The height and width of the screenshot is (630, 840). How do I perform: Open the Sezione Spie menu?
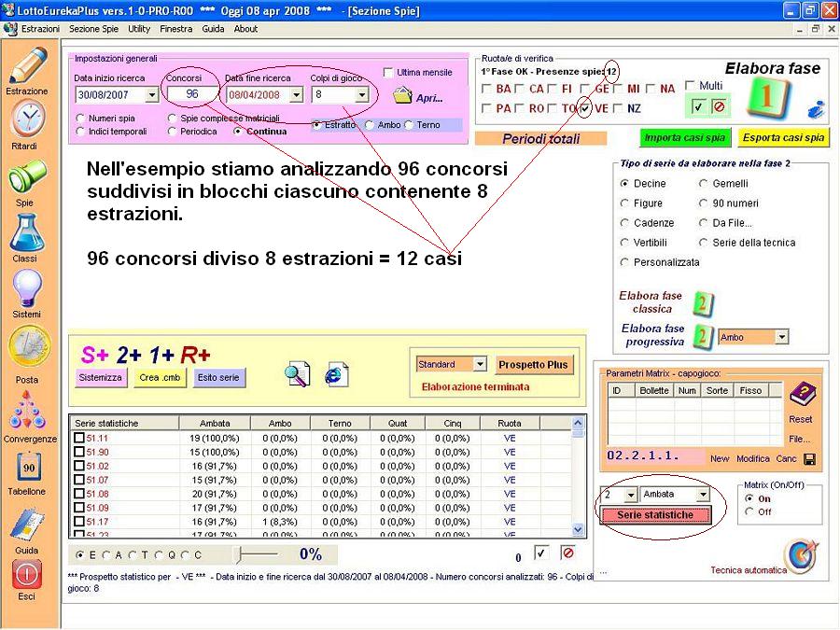coord(93,29)
